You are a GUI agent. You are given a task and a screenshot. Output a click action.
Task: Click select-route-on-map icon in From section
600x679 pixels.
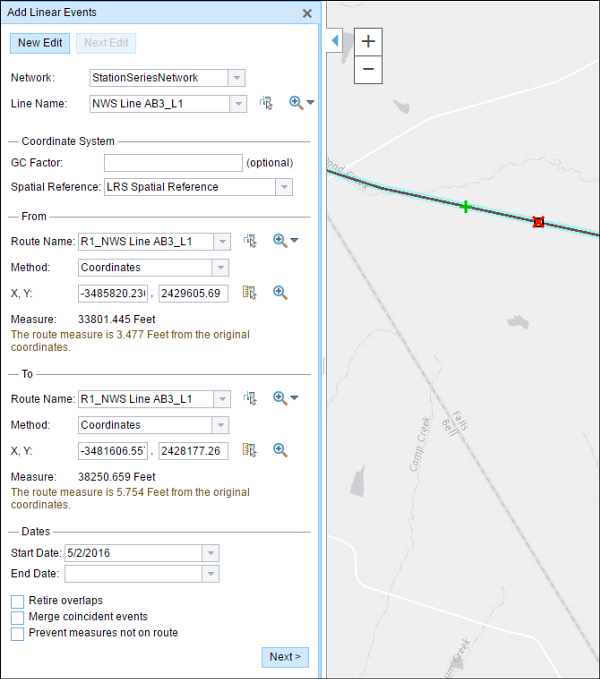click(x=250, y=241)
